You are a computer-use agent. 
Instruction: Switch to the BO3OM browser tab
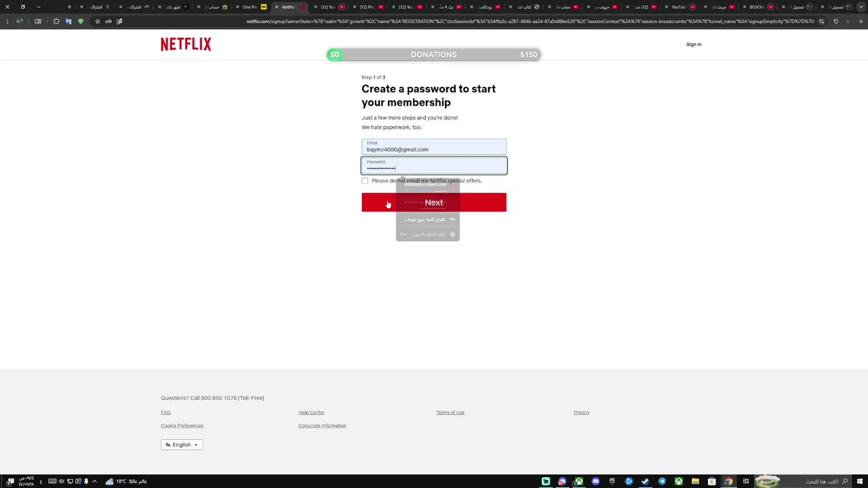pos(757,7)
